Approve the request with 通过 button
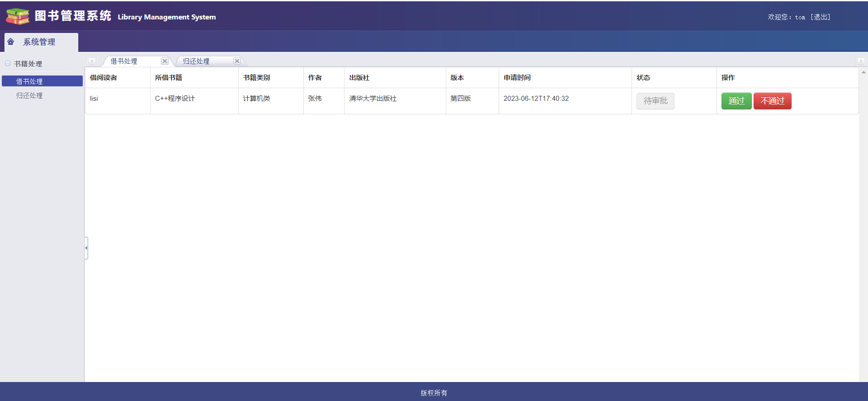868x401 pixels. (x=736, y=101)
